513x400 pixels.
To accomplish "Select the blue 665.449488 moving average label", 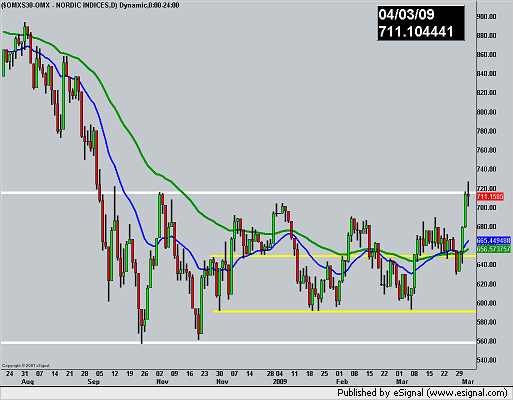I will coord(493,240).
